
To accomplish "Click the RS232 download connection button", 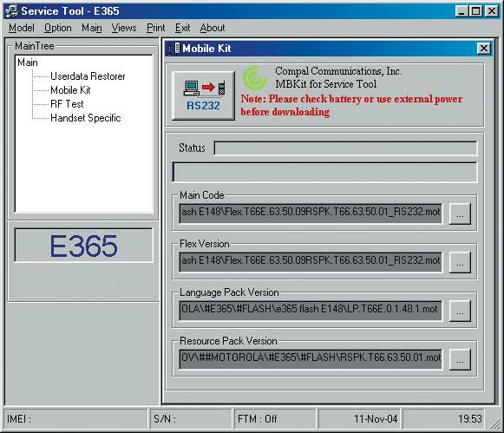I will click(x=203, y=95).
